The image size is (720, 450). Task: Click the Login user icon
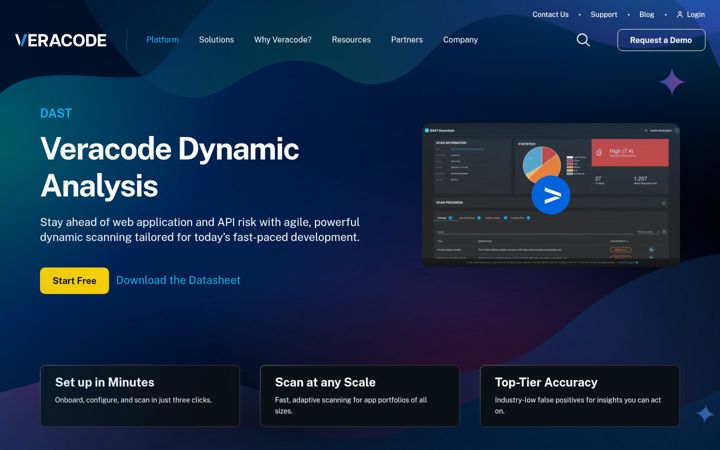(x=680, y=15)
